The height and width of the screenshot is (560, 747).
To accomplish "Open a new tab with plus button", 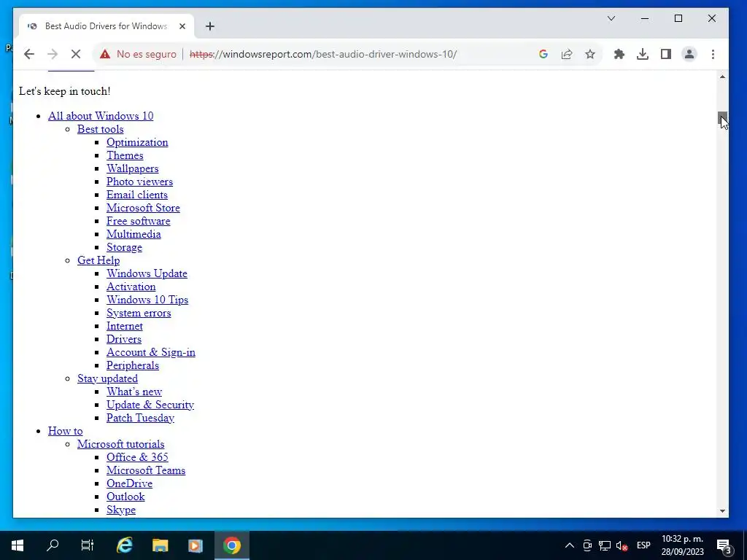I will 209,26.
